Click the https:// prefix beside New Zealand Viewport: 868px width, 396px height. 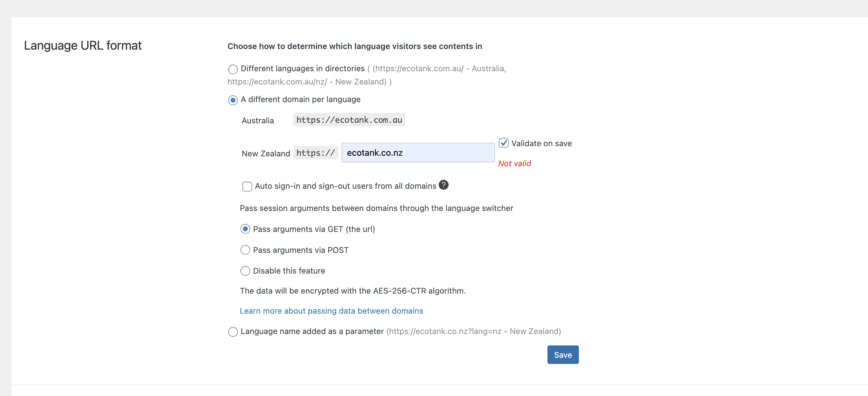(315, 153)
